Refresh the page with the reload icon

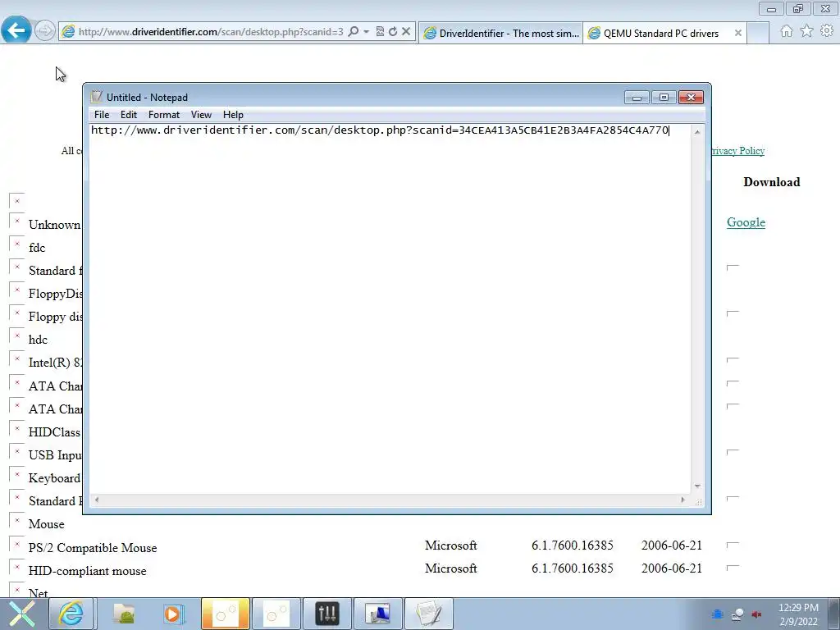[393, 32]
